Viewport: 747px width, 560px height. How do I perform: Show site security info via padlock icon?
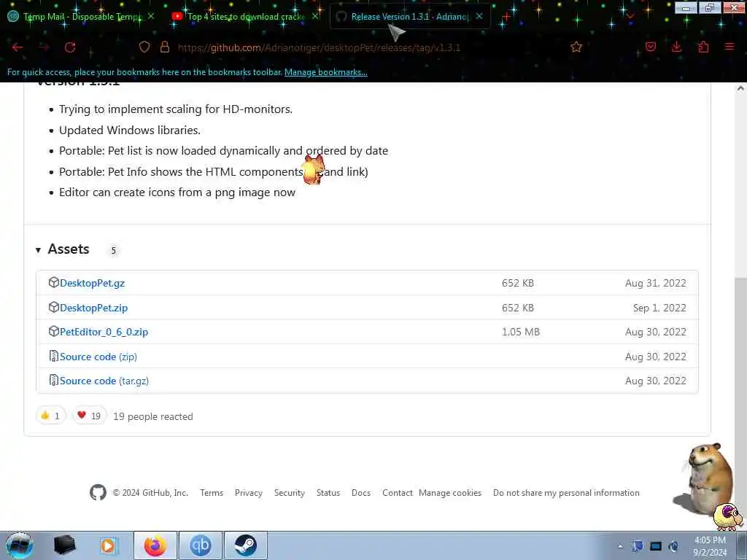point(165,47)
